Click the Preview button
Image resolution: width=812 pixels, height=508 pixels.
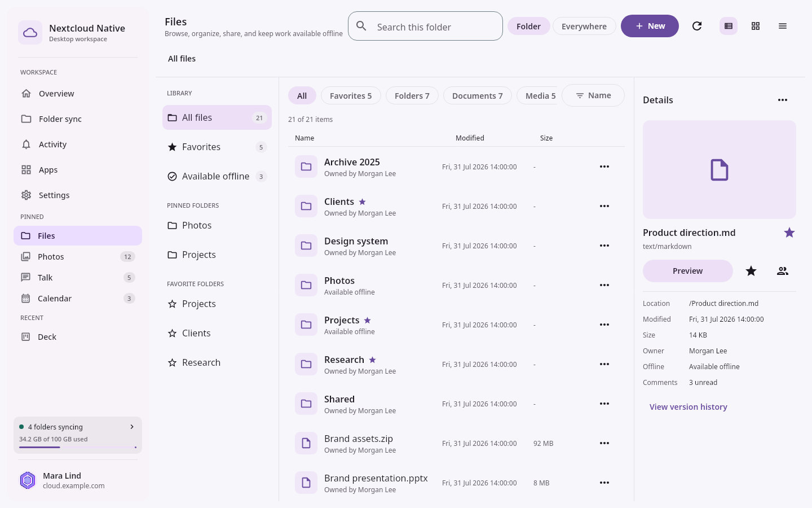coord(688,271)
